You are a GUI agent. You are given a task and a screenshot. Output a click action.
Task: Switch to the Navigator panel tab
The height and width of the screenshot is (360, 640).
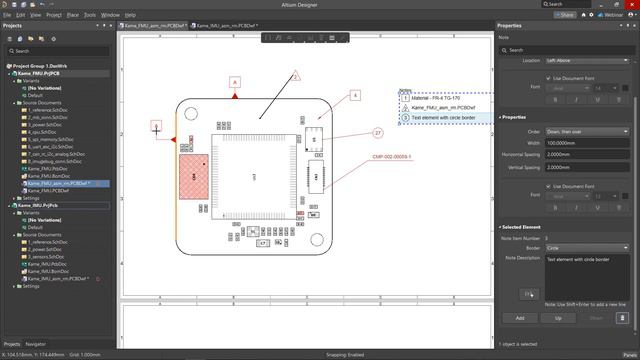(36, 344)
